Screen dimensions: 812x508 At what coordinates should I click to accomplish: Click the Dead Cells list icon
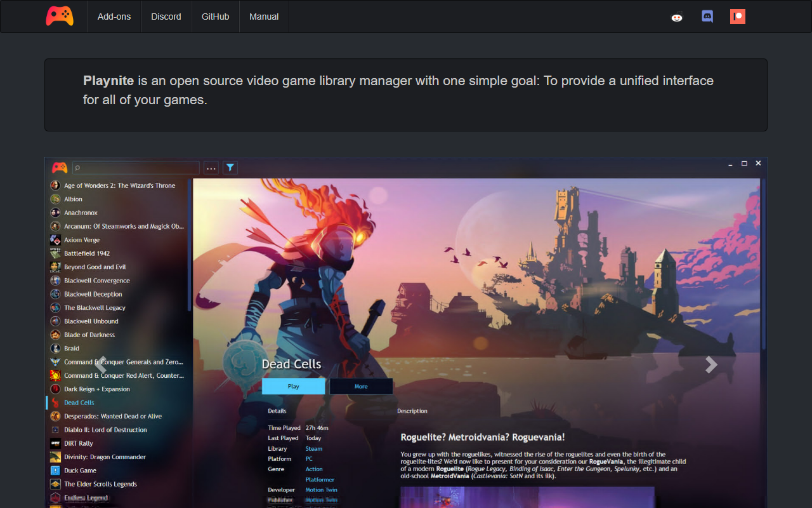click(56, 403)
